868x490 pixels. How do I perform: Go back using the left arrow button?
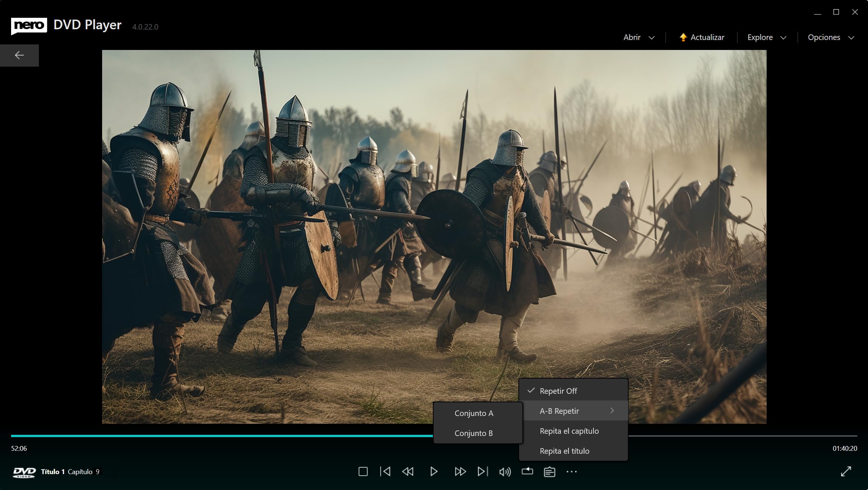tap(19, 56)
